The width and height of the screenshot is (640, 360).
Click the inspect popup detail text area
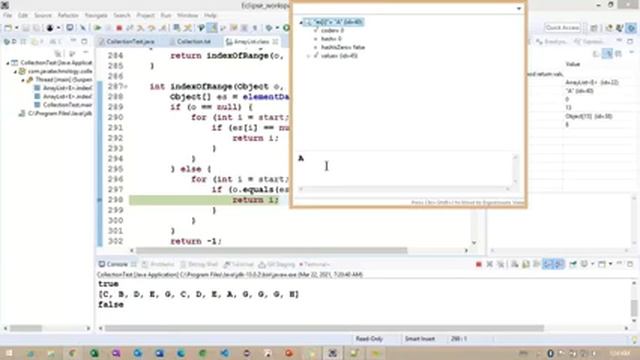(405, 169)
